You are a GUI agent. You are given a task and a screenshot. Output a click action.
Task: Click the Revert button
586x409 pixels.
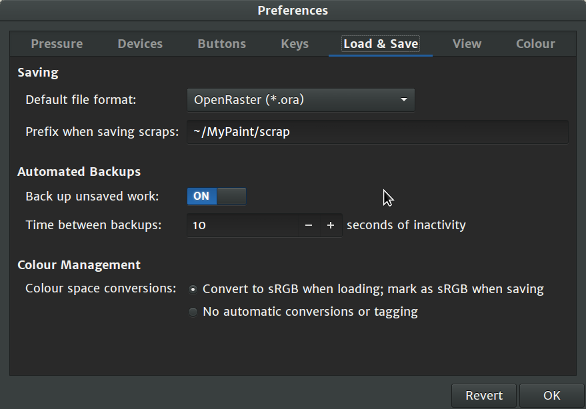[484, 396]
